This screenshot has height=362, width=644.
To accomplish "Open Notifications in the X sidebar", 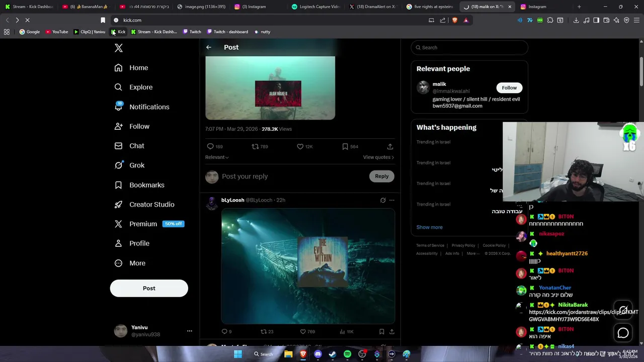I will click(x=142, y=107).
